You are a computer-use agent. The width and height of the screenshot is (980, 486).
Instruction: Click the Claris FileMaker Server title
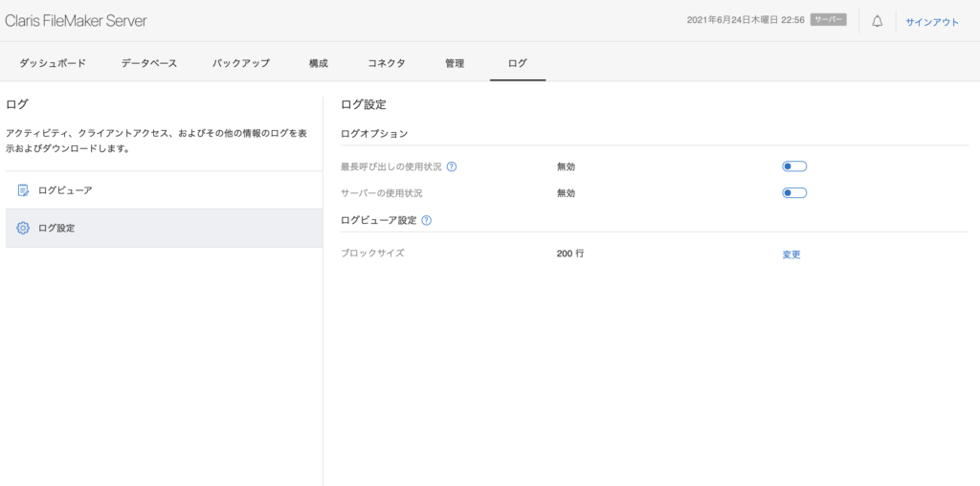coord(77,20)
